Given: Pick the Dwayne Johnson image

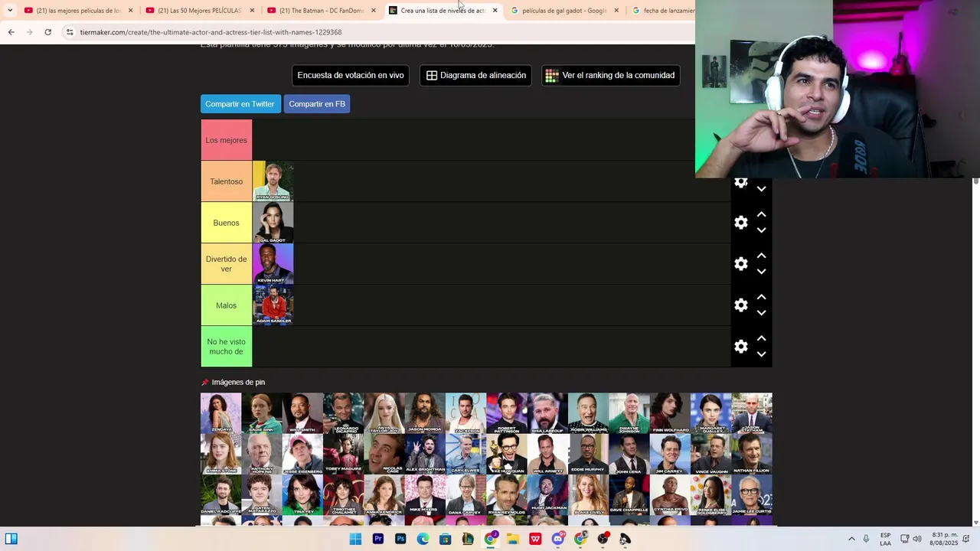Looking at the screenshot, I should coord(629,413).
